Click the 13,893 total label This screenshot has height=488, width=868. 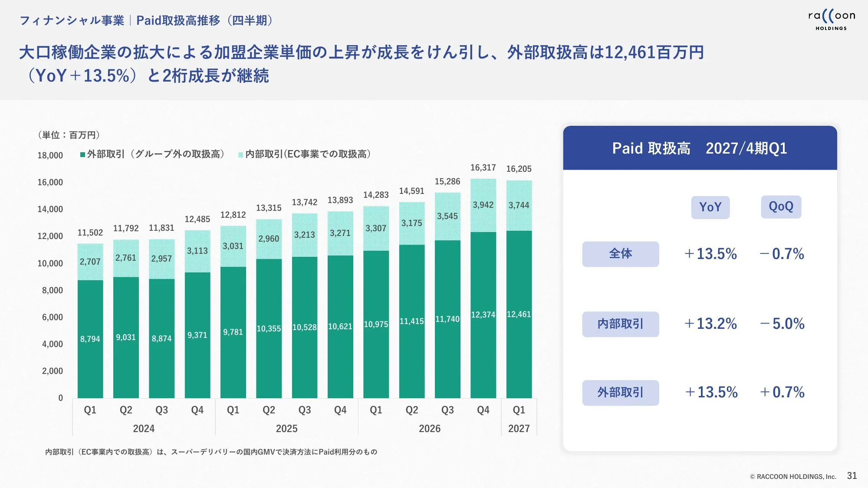coord(340,200)
